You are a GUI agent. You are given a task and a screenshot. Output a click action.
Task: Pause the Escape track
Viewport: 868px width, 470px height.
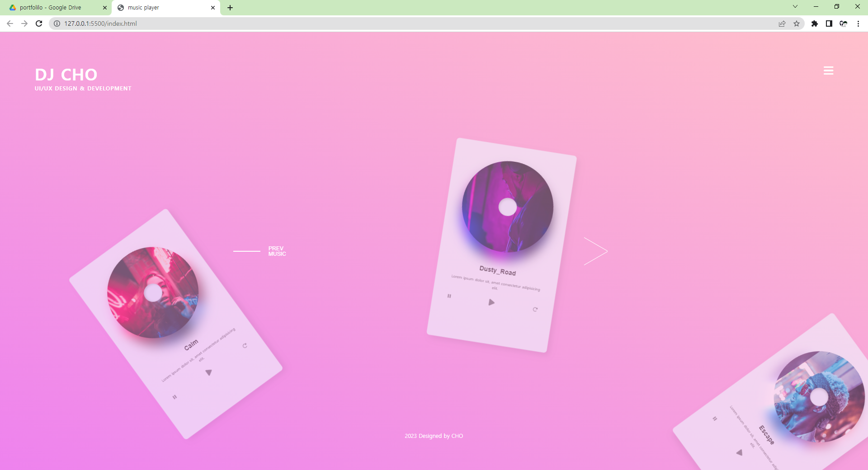(x=715, y=418)
